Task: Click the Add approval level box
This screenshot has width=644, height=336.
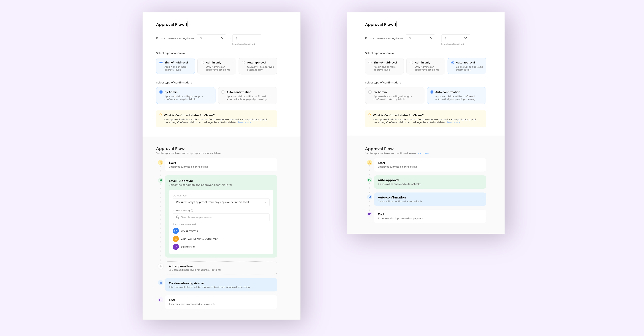Action: [x=221, y=268]
